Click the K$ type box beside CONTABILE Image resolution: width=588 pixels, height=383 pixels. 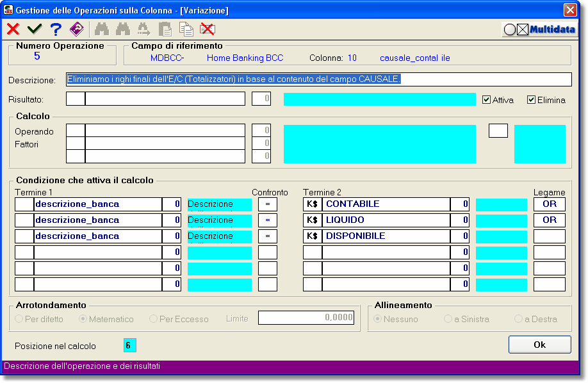click(x=313, y=204)
